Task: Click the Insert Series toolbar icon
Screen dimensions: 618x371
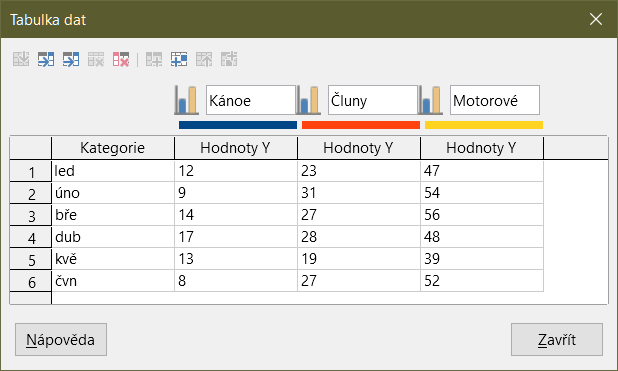Action: tap(46, 59)
